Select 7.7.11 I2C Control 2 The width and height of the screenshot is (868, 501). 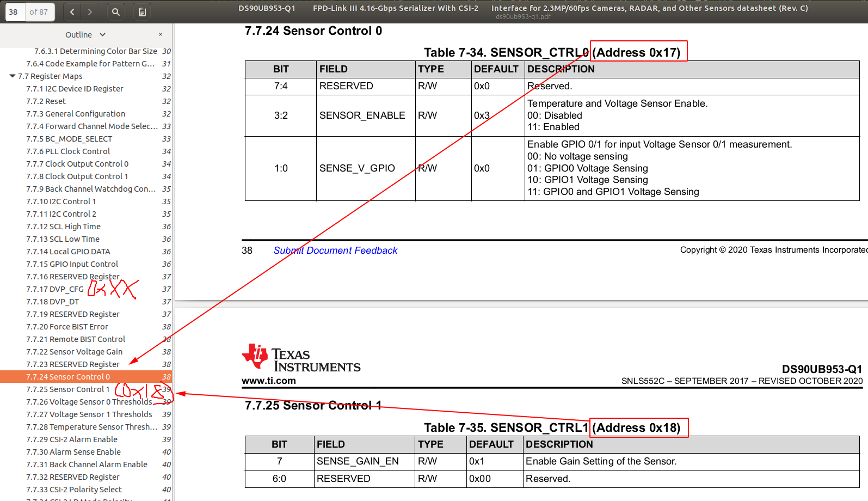click(x=61, y=214)
